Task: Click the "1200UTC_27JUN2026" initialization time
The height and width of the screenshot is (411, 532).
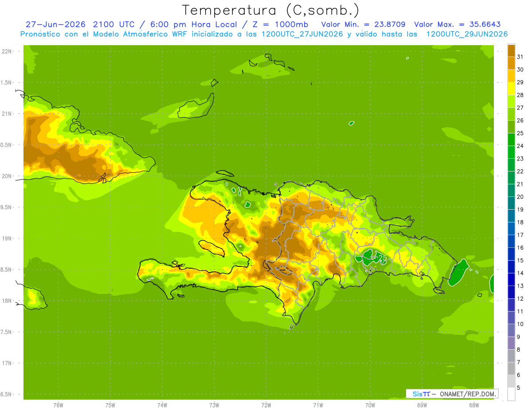Action: click(x=302, y=34)
